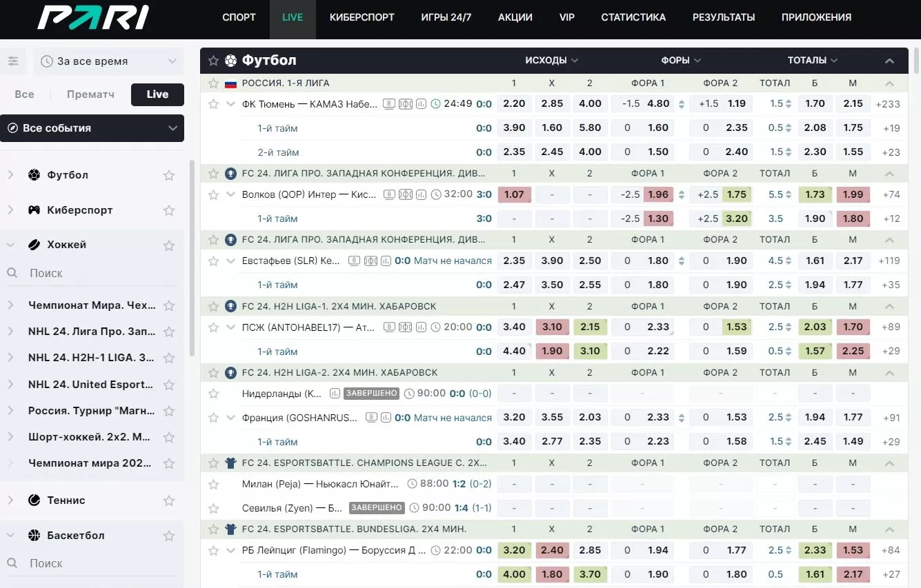Open field view icon for ФК Тюмень match
The image size is (921, 588).
tap(405, 104)
